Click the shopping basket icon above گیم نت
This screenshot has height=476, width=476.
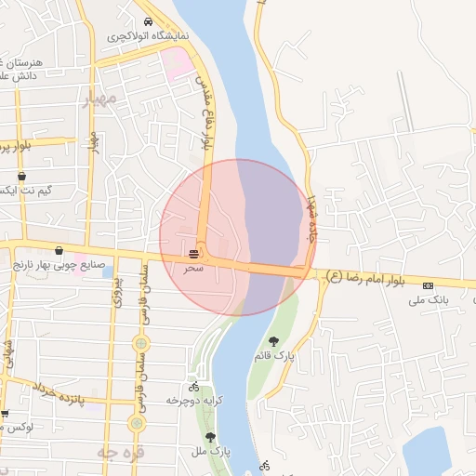click(x=21, y=177)
